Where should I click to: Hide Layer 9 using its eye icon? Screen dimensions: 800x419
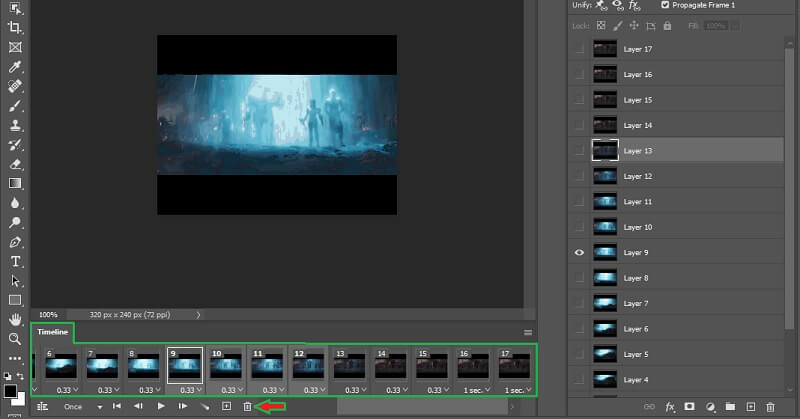coord(579,253)
